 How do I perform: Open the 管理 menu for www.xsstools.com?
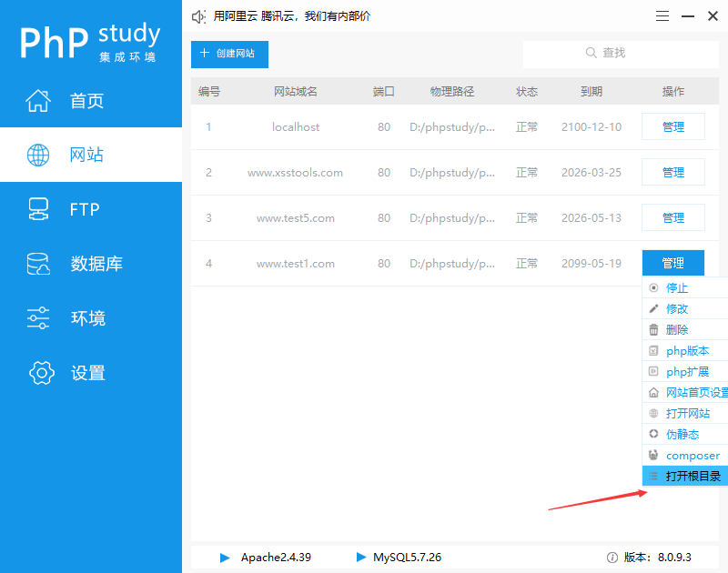click(x=673, y=172)
